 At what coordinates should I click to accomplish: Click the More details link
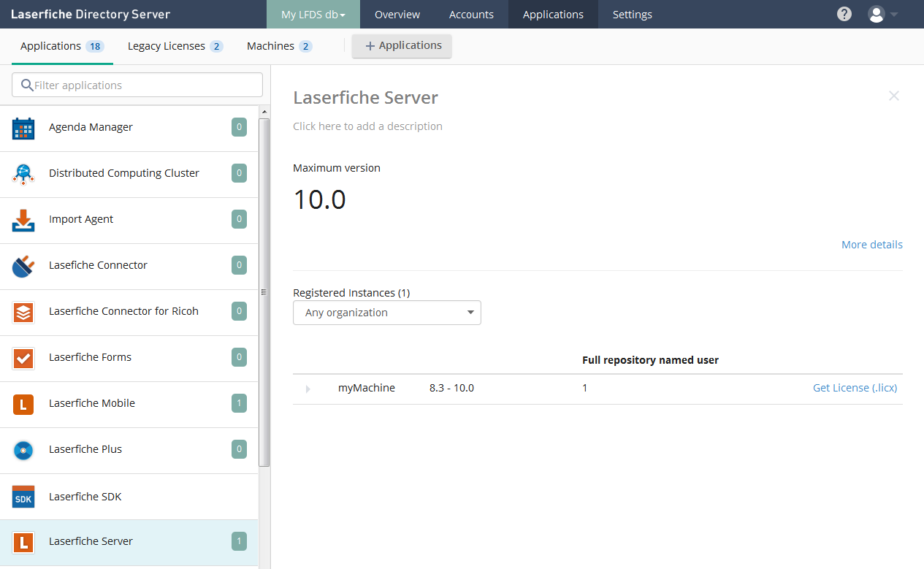coord(872,245)
